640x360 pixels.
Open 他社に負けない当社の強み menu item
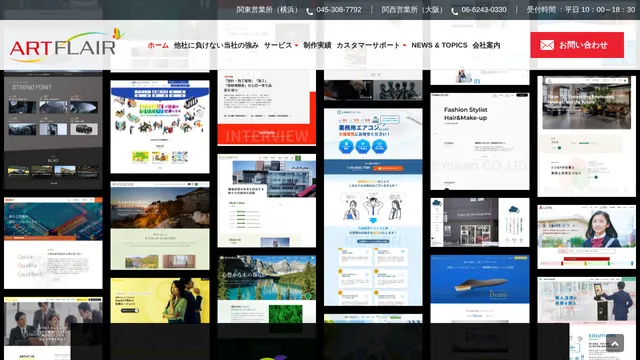click(x=216, y=45)
